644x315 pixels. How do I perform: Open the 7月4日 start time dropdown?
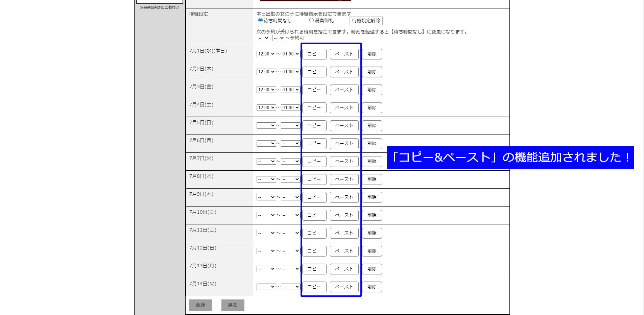tap(266, 108)
